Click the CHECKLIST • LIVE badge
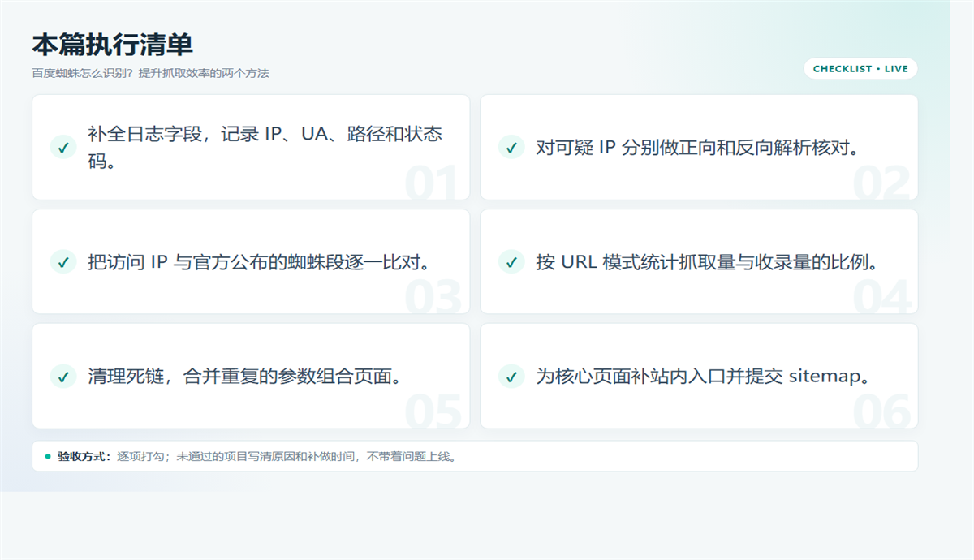The image size is (974, 560). pyautogui.click(x=860, y=69)
